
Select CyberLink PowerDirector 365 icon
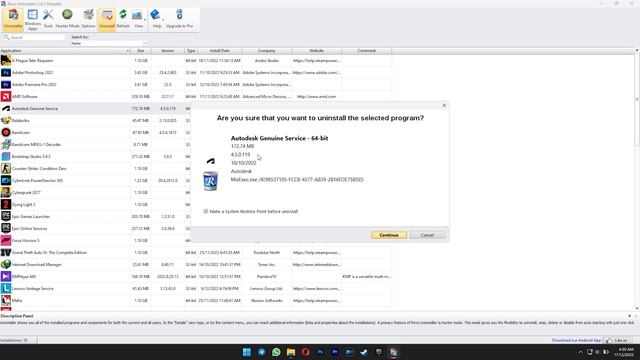pos(6,180)
